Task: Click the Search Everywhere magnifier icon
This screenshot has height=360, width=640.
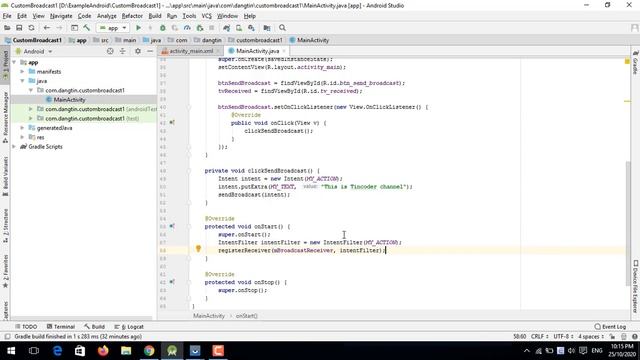Action: 282,28
